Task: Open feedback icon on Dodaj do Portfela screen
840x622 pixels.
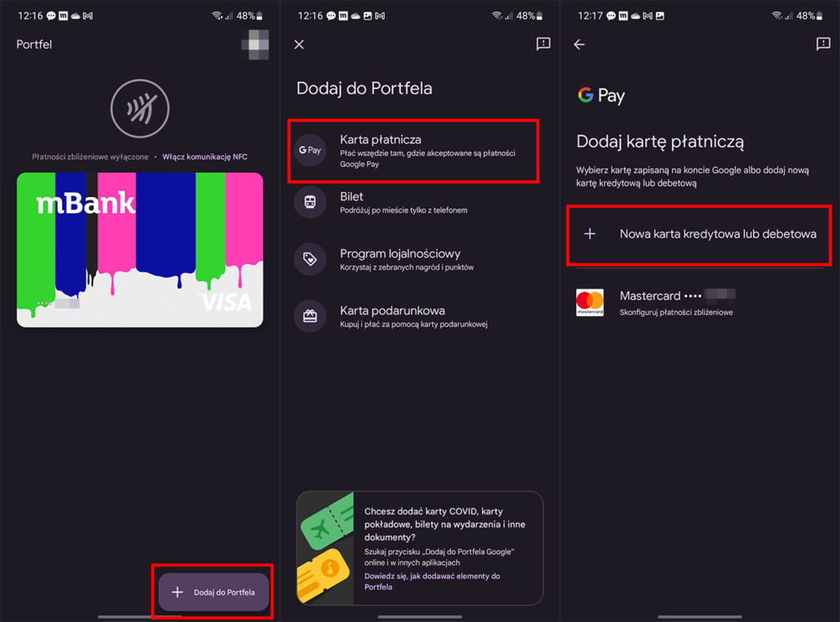Action: (x=543, y=44)
